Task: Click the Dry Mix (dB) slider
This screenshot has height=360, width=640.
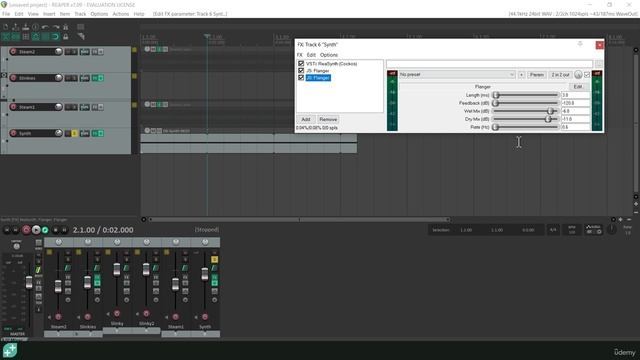Action: (525, 119)
